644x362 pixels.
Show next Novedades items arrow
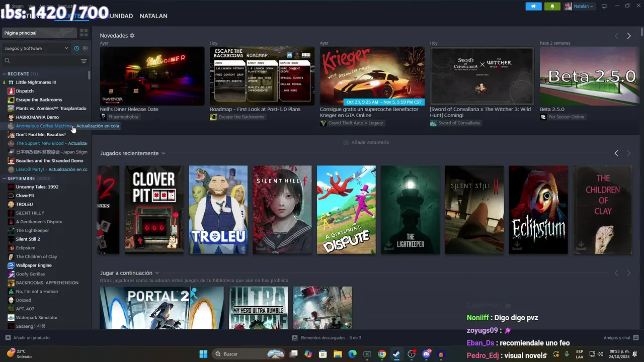click(x=629, y=36)
